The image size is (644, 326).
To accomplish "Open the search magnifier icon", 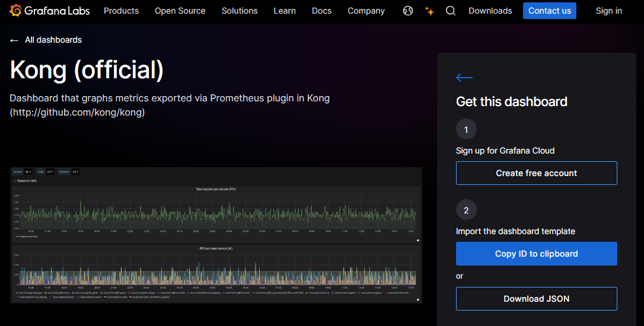I will 451,11.
